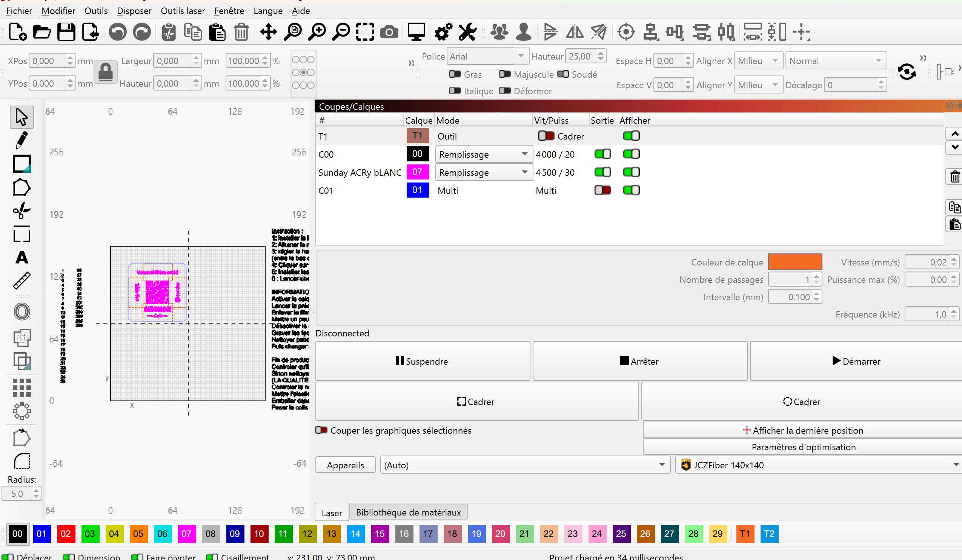Choose the Measure ruler tool
Image resolution: width=962 pixels, height=560 pixels.
(22, 281)
